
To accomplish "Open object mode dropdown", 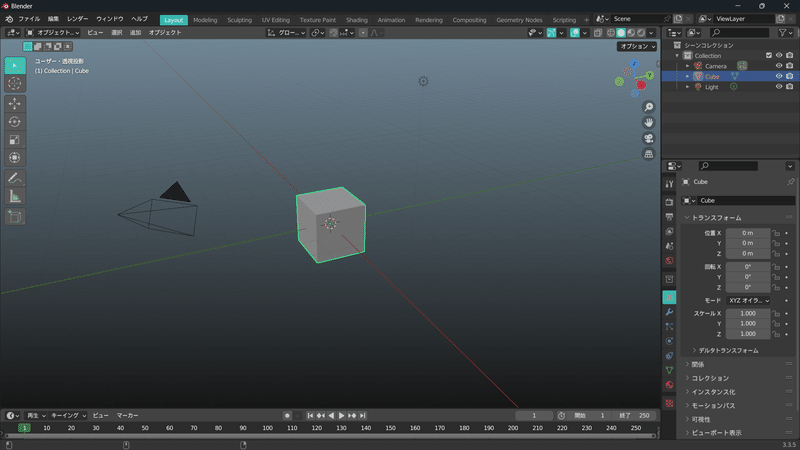I will point(53,33).
